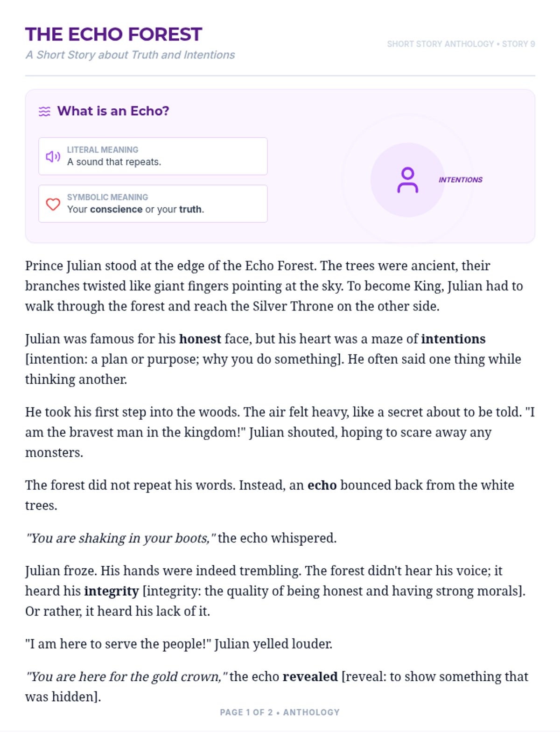Select the Symbolic Meaning card
The width and height of the screenshot is (560, 747).
153,204
